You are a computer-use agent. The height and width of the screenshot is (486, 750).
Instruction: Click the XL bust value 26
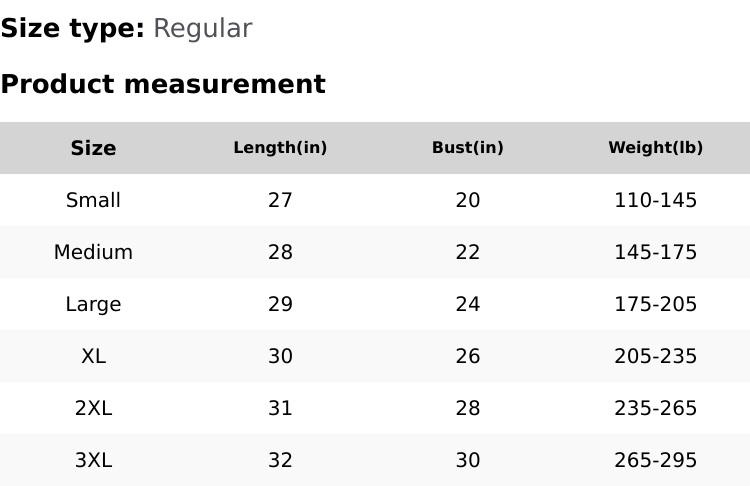pyautogui.click(x=467, y=356)
